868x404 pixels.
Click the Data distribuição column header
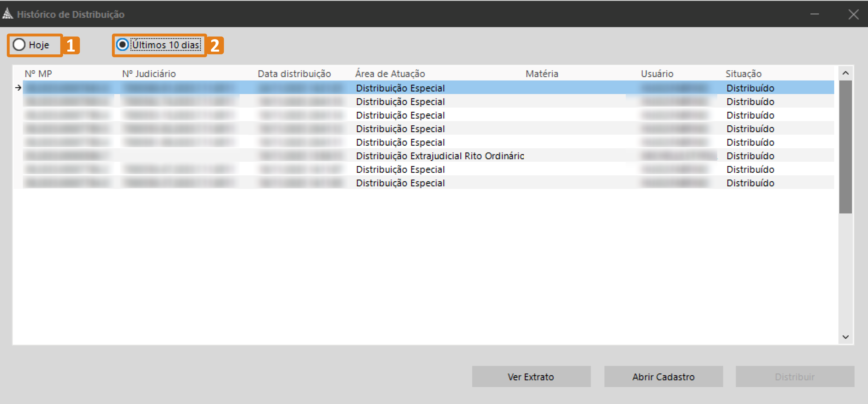click(294, 74)
